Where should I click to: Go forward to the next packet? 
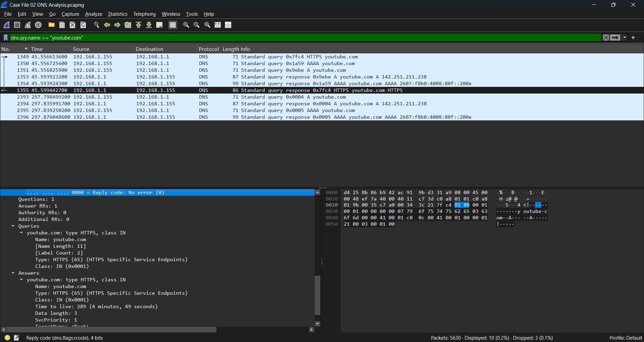(117, 25)
